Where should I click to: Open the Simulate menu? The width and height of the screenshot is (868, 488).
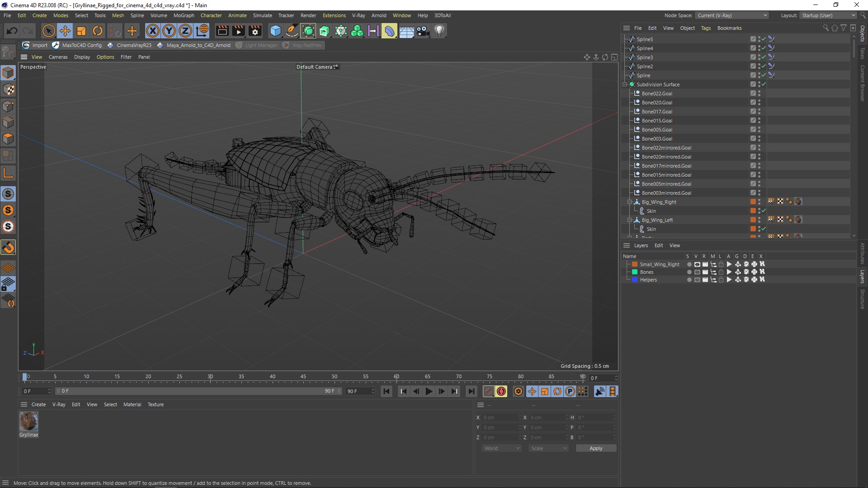pos(262,15)
